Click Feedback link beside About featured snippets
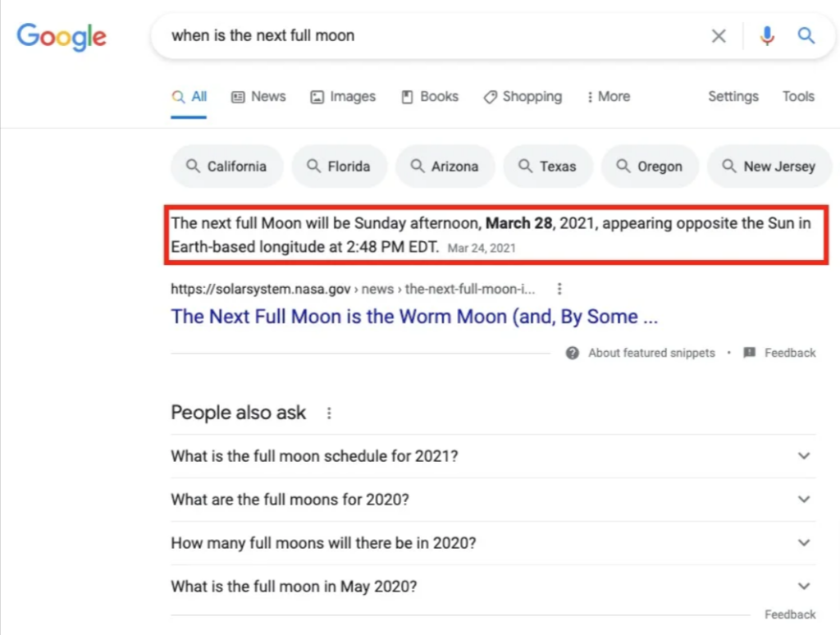Screen dimensions: 840x635 (x=790, y=353)
